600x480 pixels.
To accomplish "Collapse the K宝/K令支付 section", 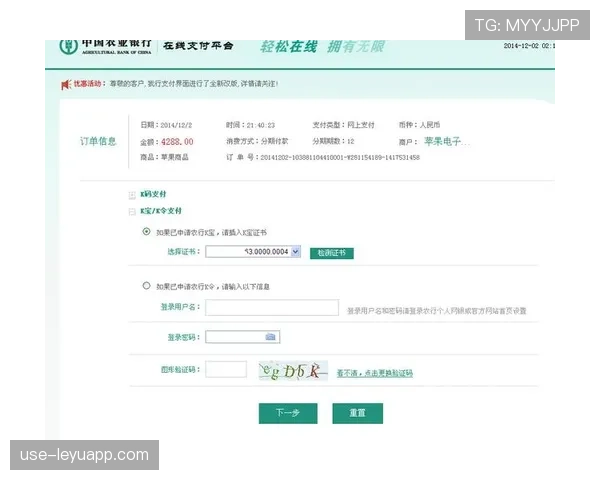I will 132,212.
